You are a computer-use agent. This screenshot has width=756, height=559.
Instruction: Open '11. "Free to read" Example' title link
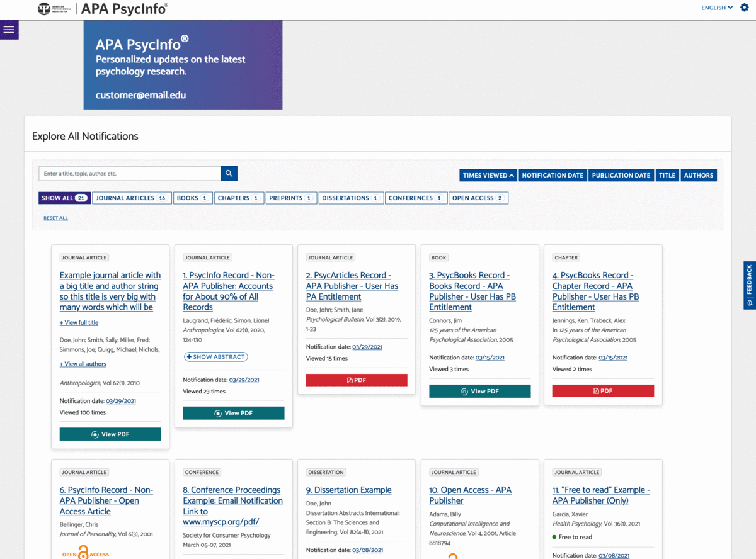tap(601, 495)
